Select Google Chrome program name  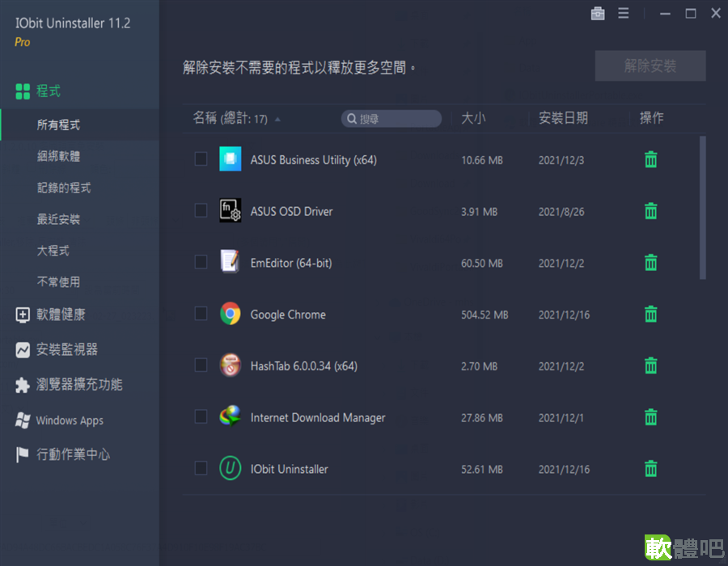[288, 315]
